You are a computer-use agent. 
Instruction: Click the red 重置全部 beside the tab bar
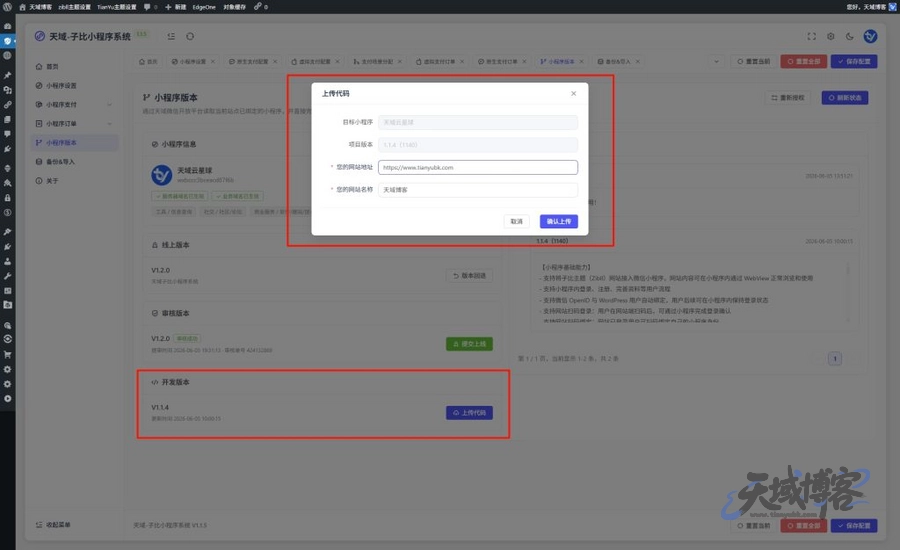coord(804,61)
